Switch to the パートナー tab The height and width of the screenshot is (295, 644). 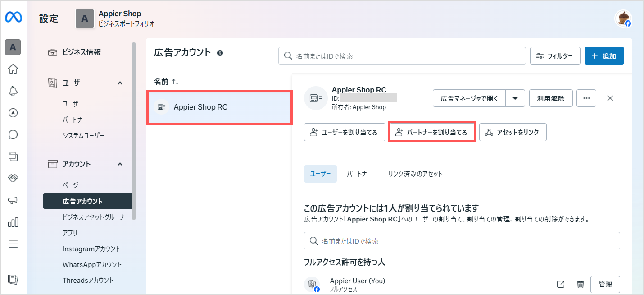pyautogui.click(x=359, y=174)
